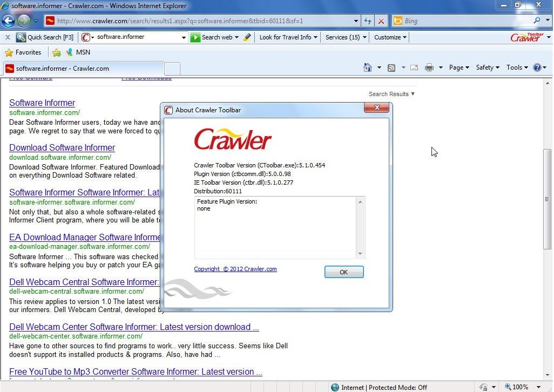
Task: Open the Software Informer search result
Action: (42, 103)
